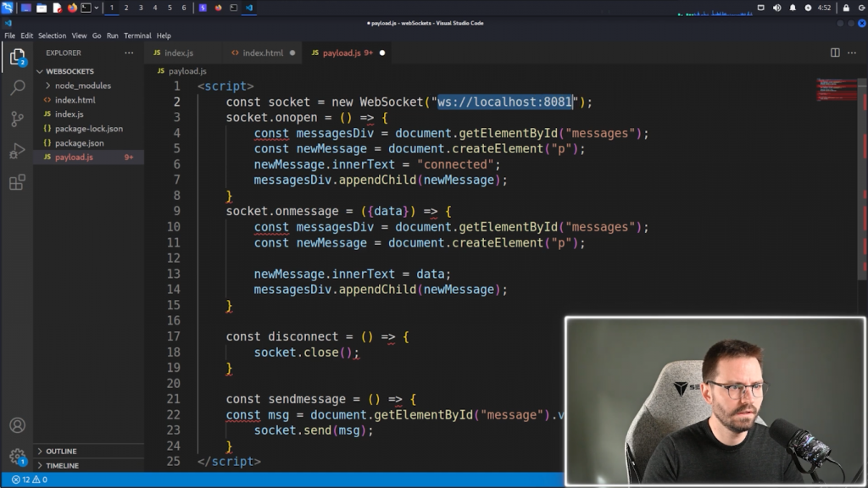Viewport: 868px width, 488px height.
Task: Open the Run and Debug view
Action: 17,151
